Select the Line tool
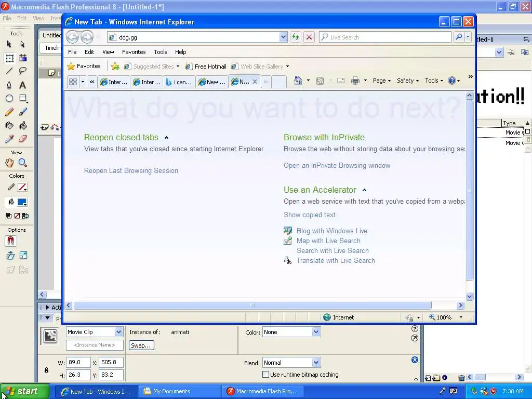This screenshot has height=399, width=532. pyautogui.click(x=9, y=71)
